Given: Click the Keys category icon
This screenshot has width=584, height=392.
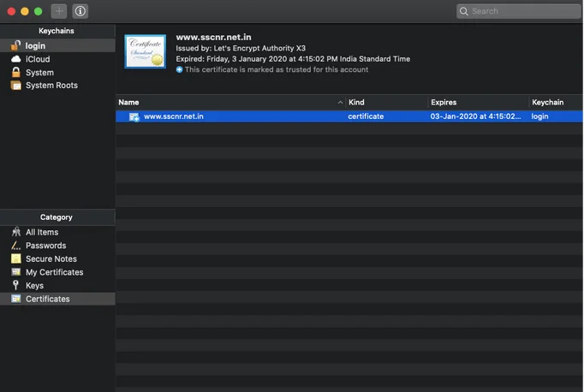Looking at the screenshot, I should click(x=15, y=285).
